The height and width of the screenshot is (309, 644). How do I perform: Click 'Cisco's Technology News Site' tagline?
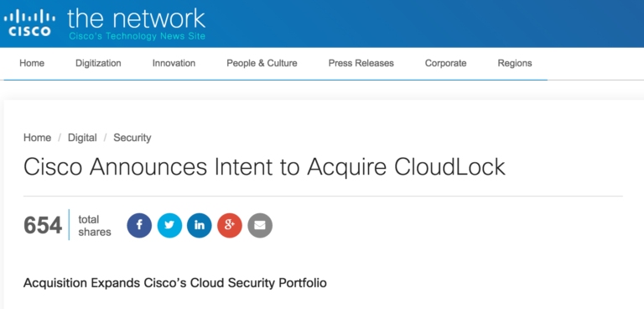(x=137, y=36)
